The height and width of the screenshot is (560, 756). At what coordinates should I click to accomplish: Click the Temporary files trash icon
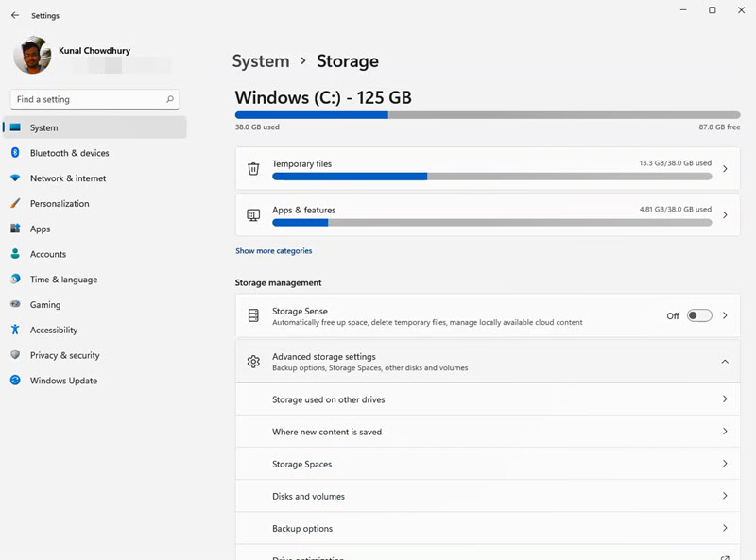point(253,169)
